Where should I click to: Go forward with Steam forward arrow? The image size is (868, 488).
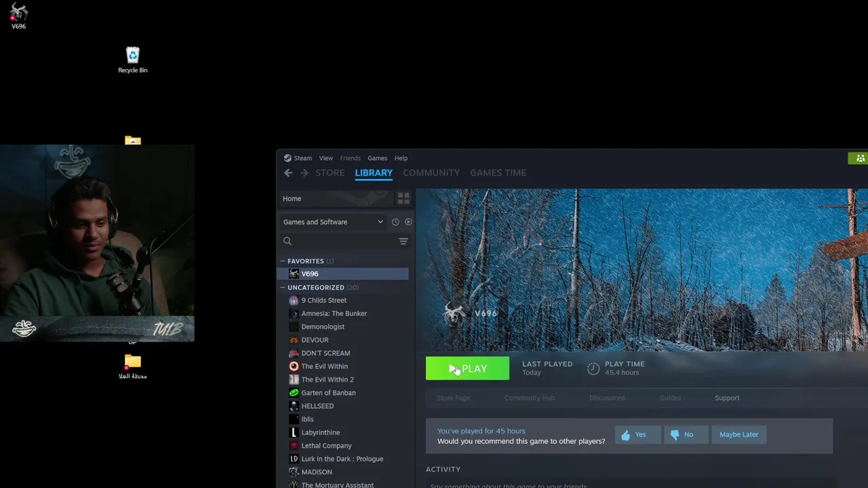(x=304, y=173)
